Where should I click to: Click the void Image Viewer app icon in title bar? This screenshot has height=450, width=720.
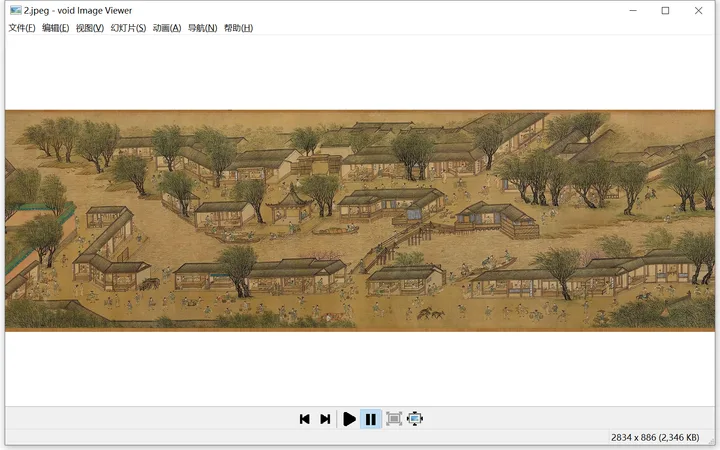(16, 10)
